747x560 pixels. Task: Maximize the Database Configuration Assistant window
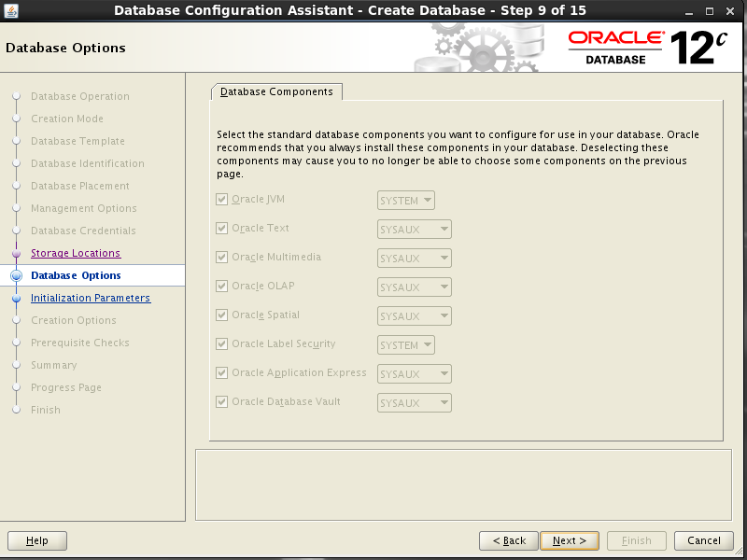click(710, 11)
